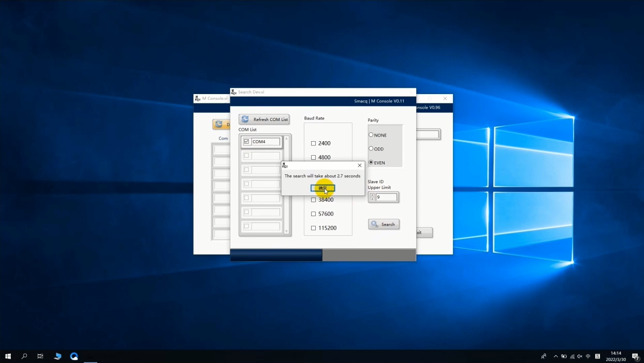Click the refresh arrows icon on Refresh COM List
The image size is (644, 363).
click(245, 119)
